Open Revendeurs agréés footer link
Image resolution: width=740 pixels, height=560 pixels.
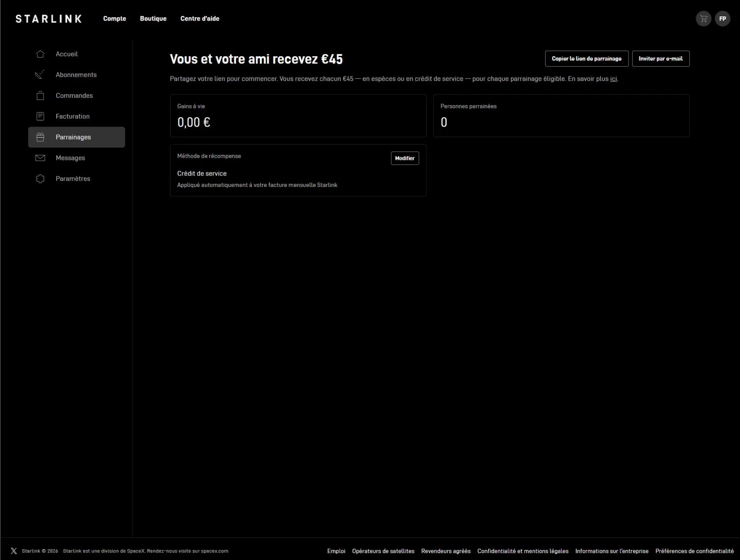pyautogui.click(x=446, y=551)
